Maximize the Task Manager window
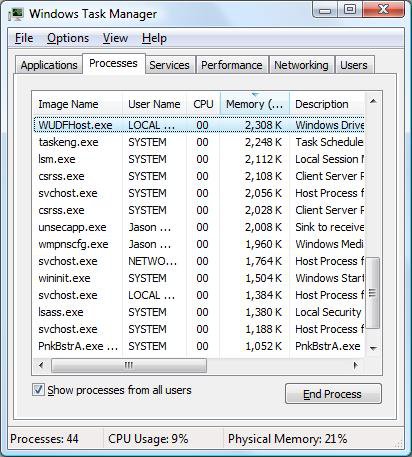 point(350,9)
